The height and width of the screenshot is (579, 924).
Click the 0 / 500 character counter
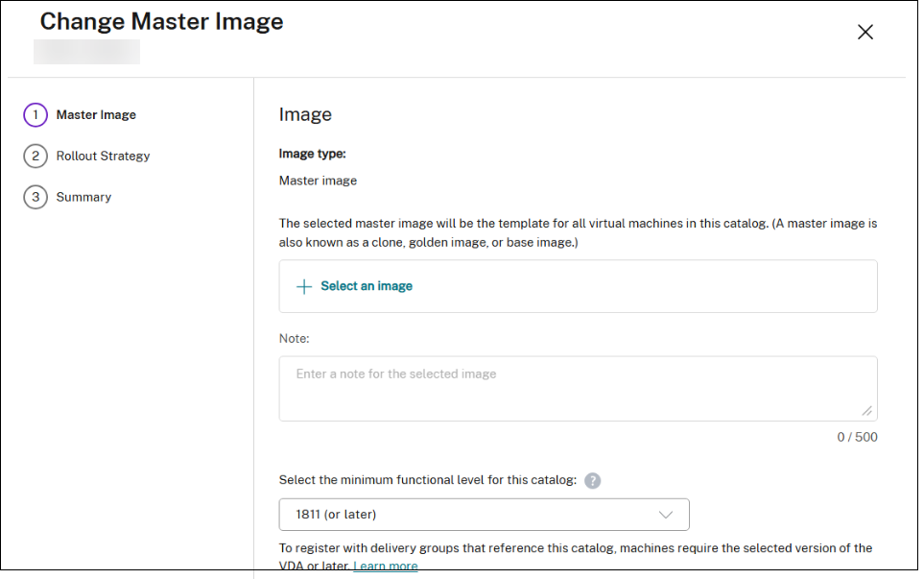[x=857, y=438]
